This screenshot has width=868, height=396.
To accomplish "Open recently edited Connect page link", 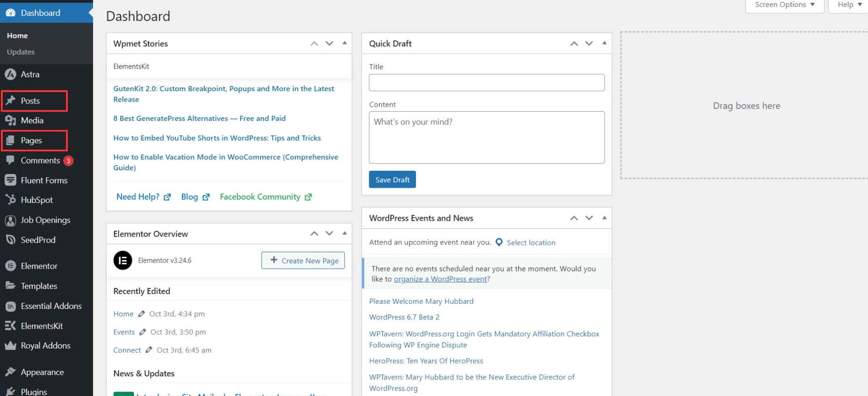I will (127, 350).
